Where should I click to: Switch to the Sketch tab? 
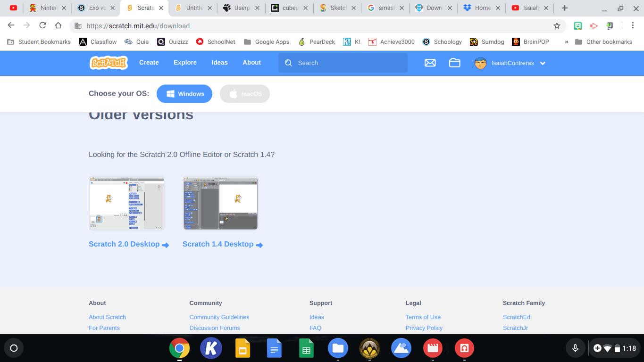[x=338, y=8]
